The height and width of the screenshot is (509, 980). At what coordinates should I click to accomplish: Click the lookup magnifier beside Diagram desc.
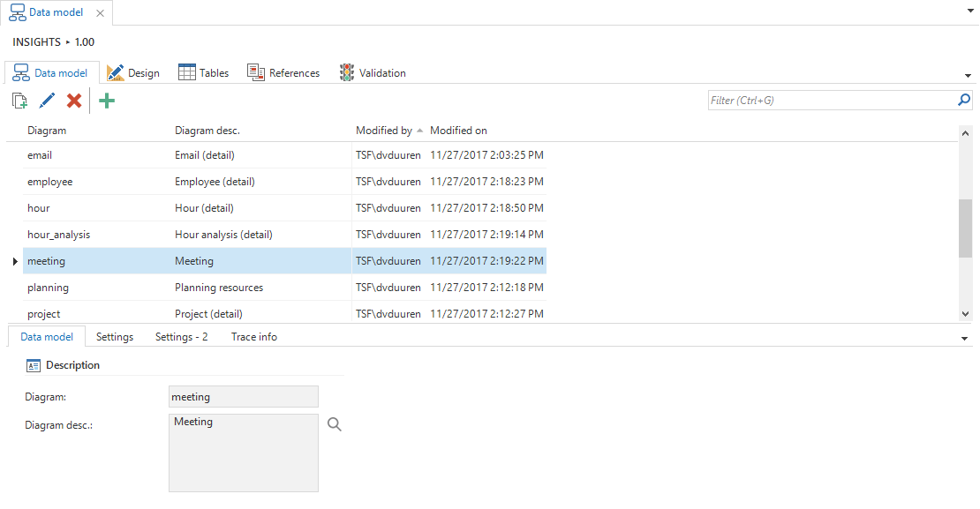click(335, 424)
